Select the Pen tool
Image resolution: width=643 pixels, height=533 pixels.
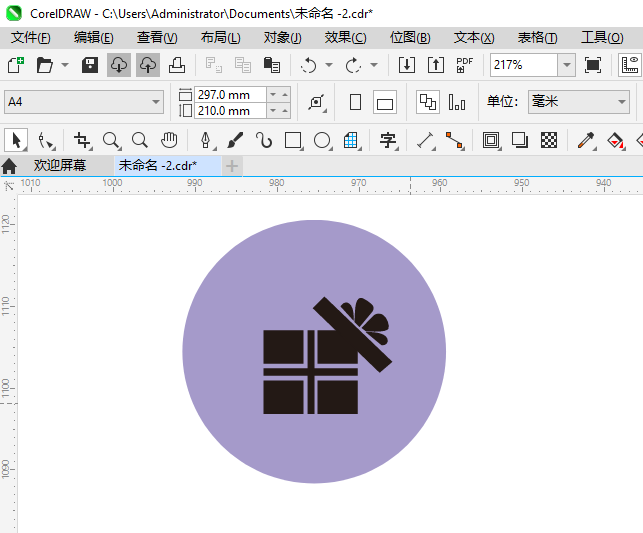point(206,141)
